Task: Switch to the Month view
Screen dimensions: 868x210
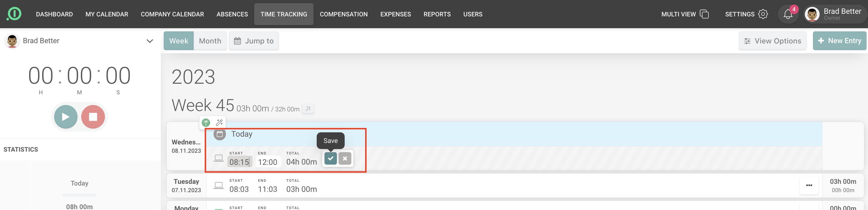Action: pos(210,41)
